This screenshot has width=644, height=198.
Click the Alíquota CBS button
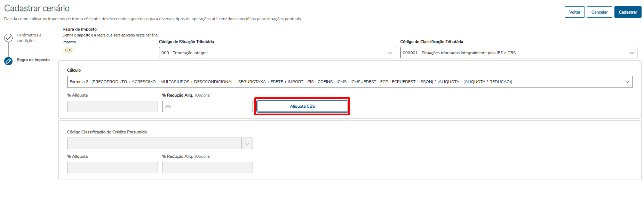coord(302,106)
